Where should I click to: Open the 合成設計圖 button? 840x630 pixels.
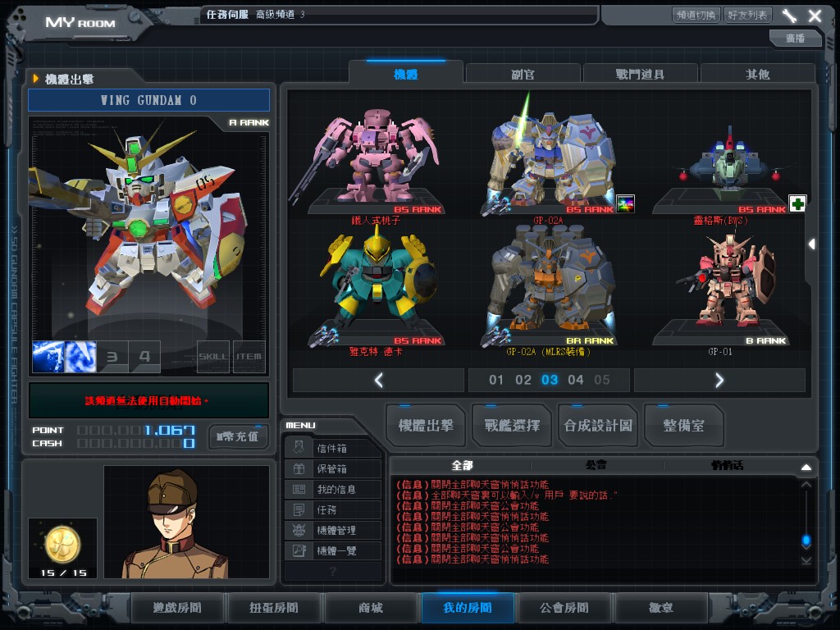click(x=598, y=426)
